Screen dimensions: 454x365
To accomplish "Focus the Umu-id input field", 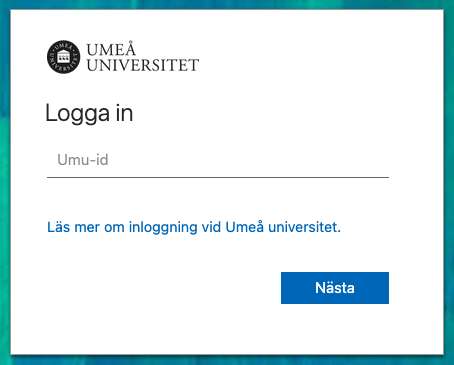I will [218, 160].
